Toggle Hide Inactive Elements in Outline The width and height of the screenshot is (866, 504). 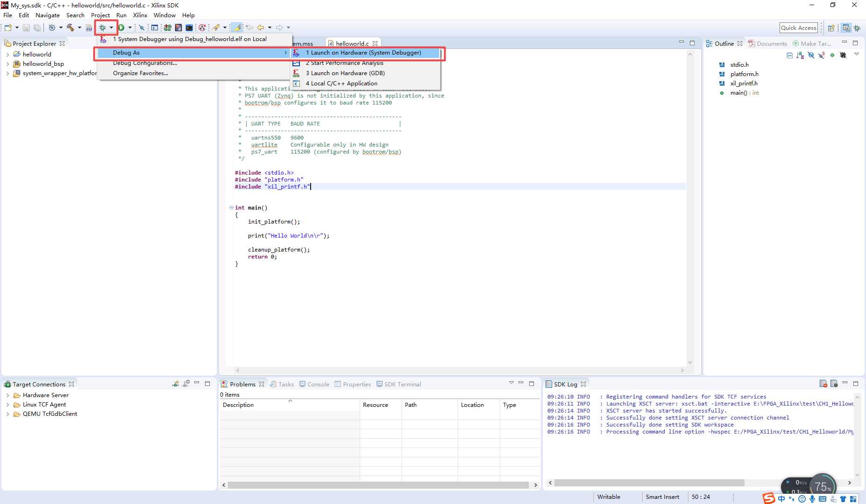pos(843,55)
